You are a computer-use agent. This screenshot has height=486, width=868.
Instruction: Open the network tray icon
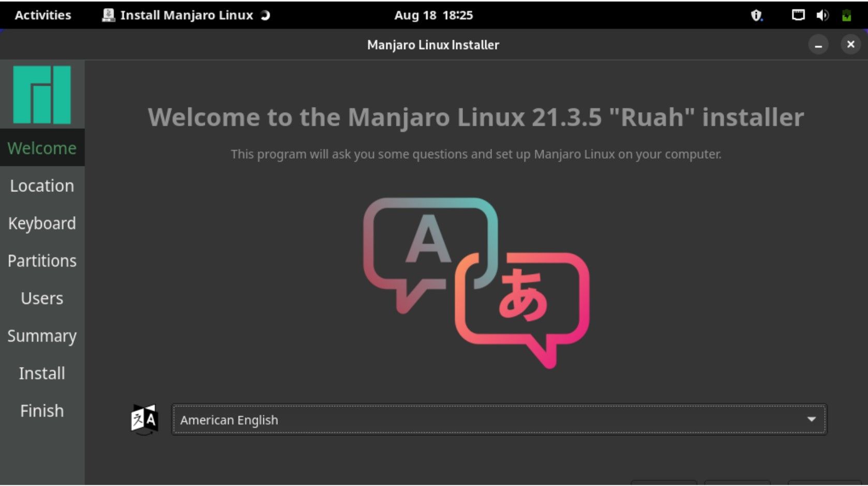(798, 15)
